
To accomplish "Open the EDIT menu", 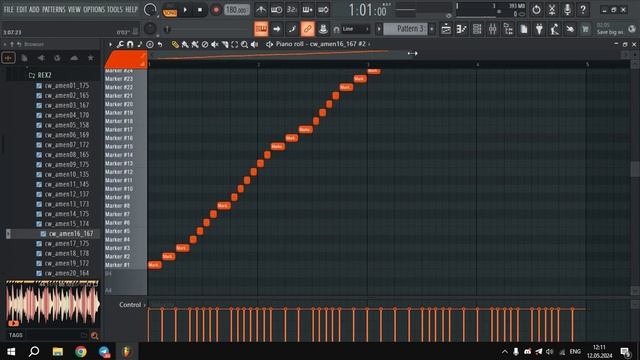I will (22, 9).
